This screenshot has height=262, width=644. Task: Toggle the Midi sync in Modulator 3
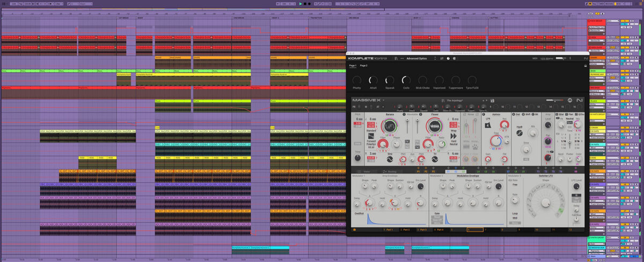coord(515,218)
